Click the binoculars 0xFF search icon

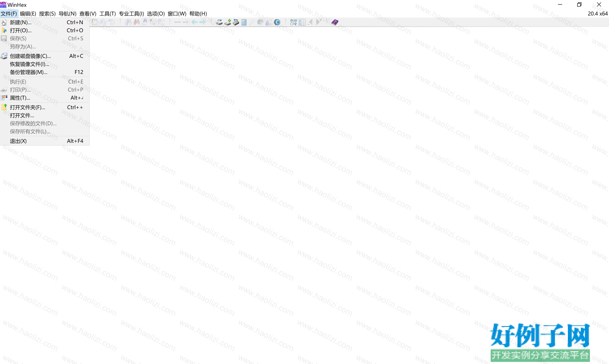145,22
